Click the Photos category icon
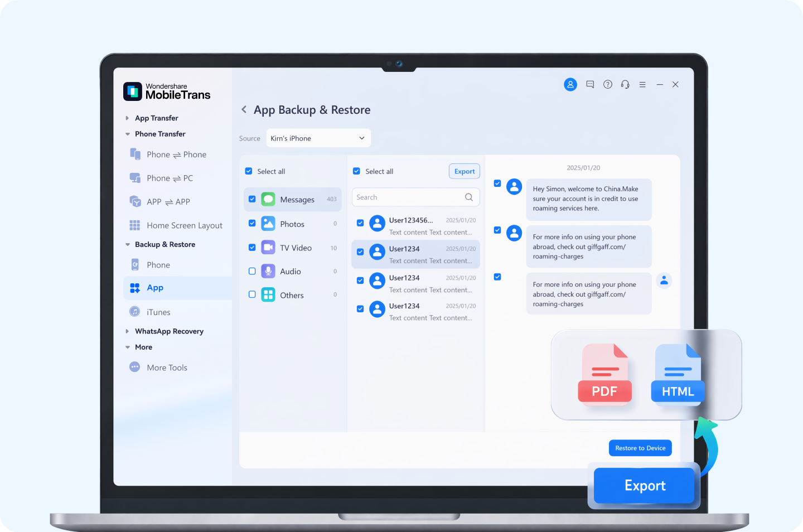Screen dimensions: 803x532 [x=268, y=224]
